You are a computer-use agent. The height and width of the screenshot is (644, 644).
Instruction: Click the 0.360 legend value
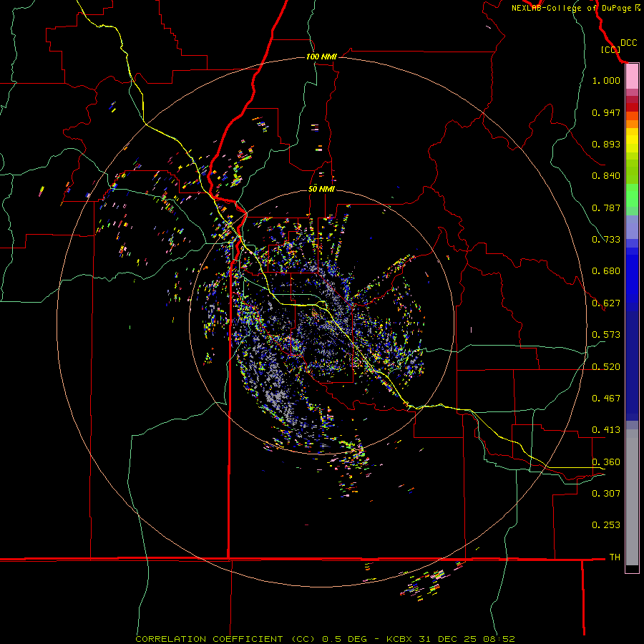(606, 462)
